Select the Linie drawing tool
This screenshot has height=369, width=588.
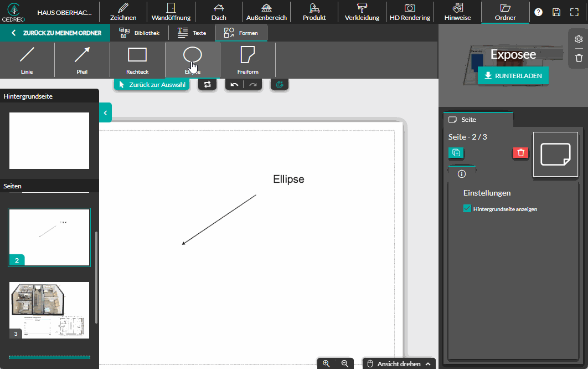(x=27, y=60)
